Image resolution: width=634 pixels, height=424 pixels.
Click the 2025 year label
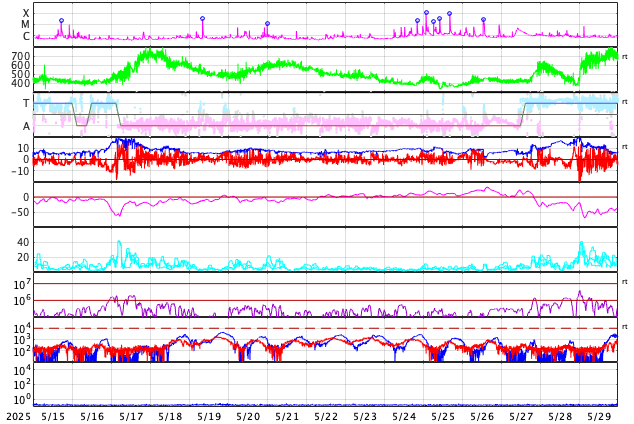(19, 416)
